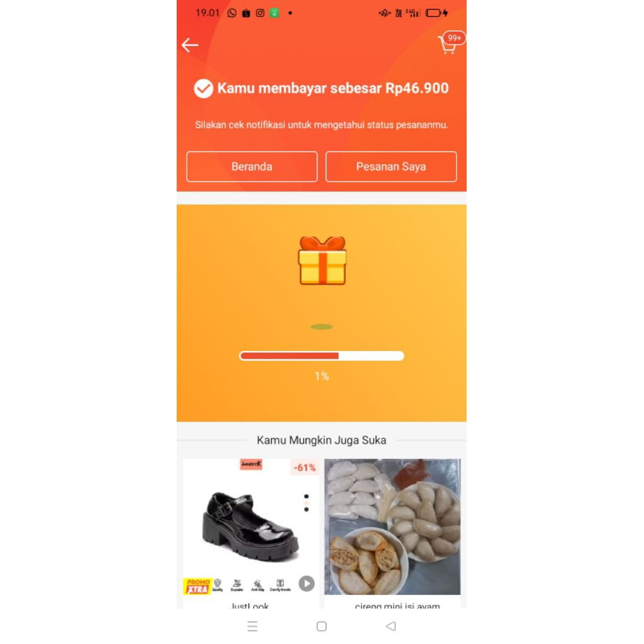Go to Beranda home page
The height and width of the screenshot is (644, 644).
coord(252,166)
